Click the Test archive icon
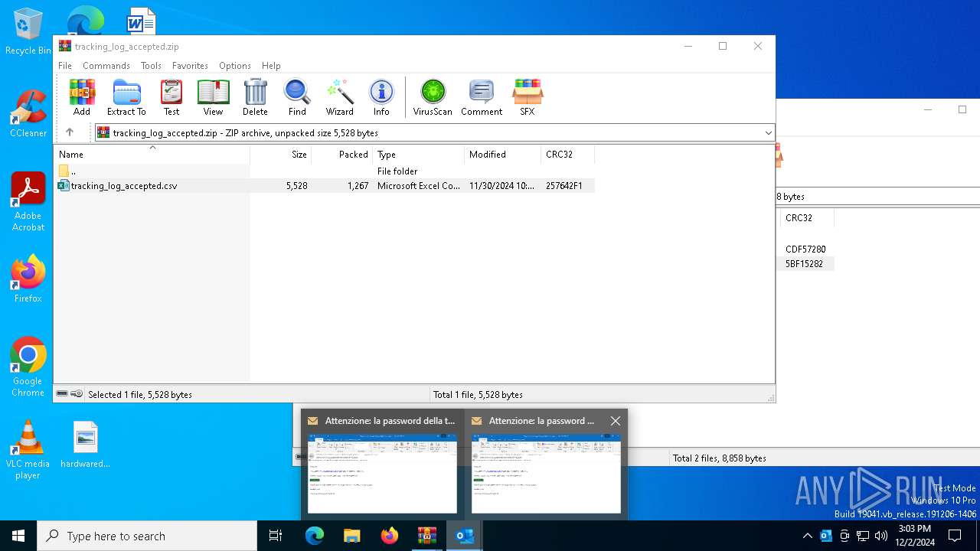 [x=171, y=97]
